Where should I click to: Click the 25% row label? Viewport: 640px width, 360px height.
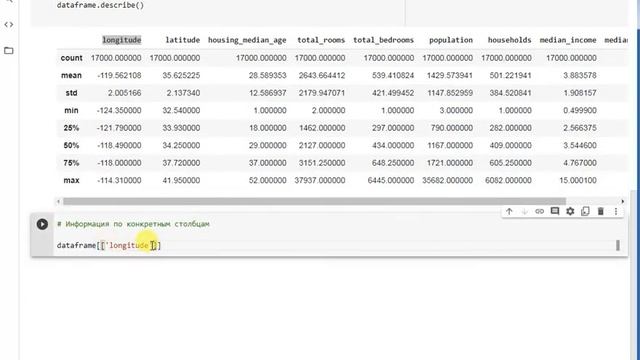tap(71, 128)
